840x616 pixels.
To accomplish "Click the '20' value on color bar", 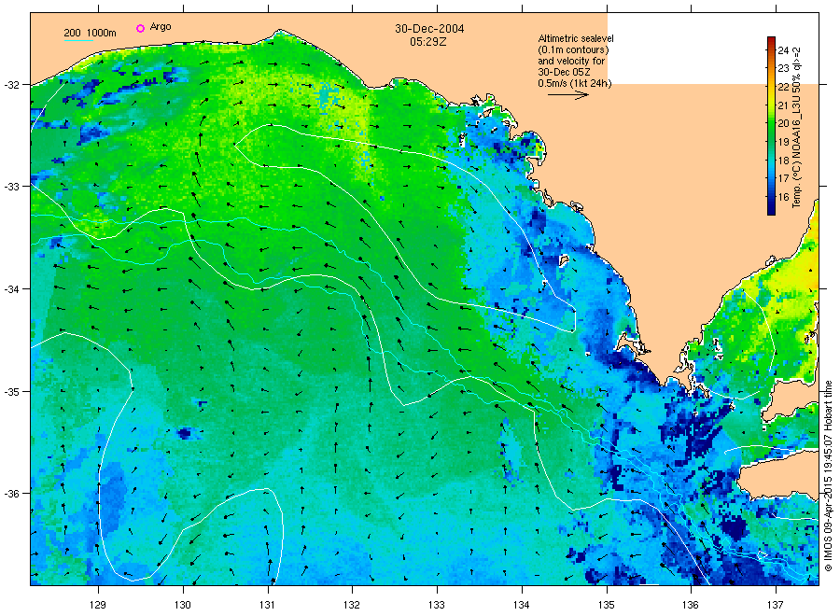I will [783, 123].
